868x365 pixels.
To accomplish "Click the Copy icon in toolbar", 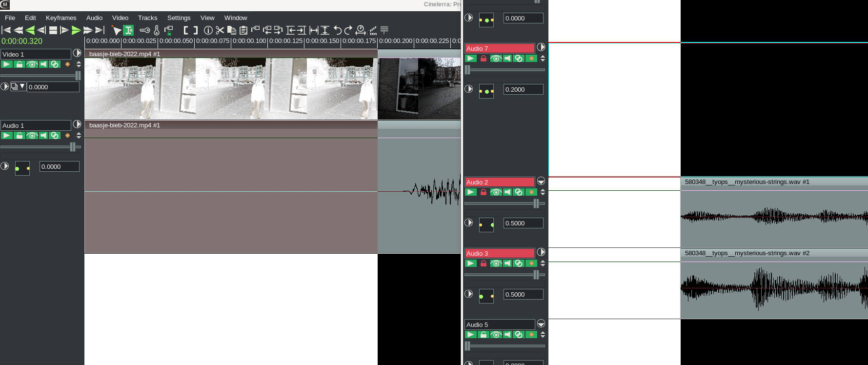I will (232, 30).
